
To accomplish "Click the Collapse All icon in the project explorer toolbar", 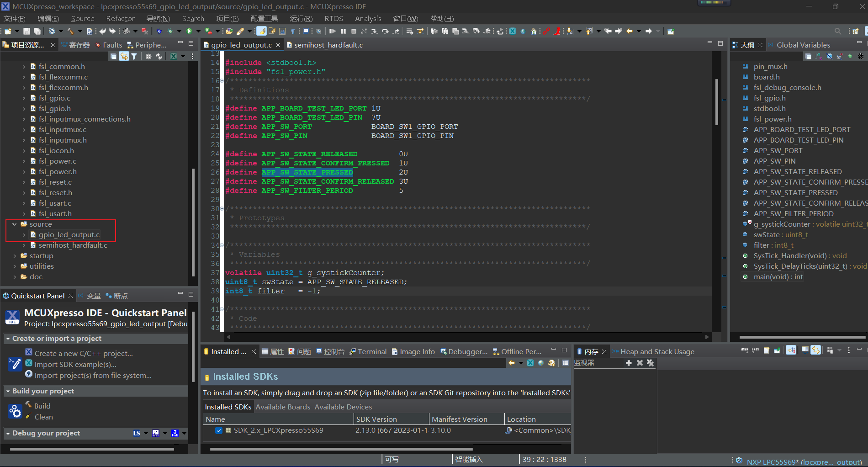I will 113,56.
